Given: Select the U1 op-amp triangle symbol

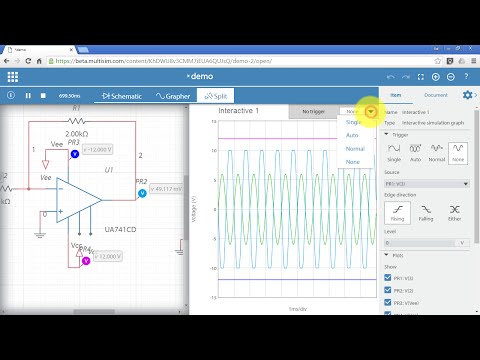Looking at the screenshot, I should [x=78, y=200].
